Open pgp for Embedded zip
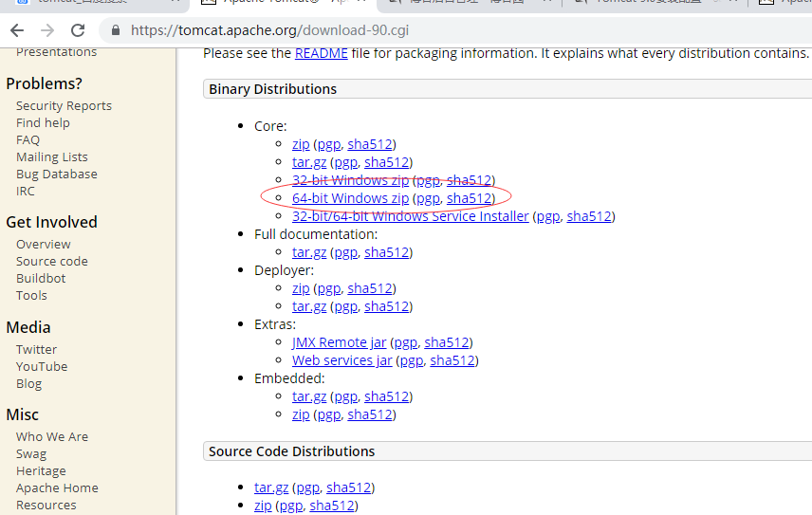 pos(329,414)
